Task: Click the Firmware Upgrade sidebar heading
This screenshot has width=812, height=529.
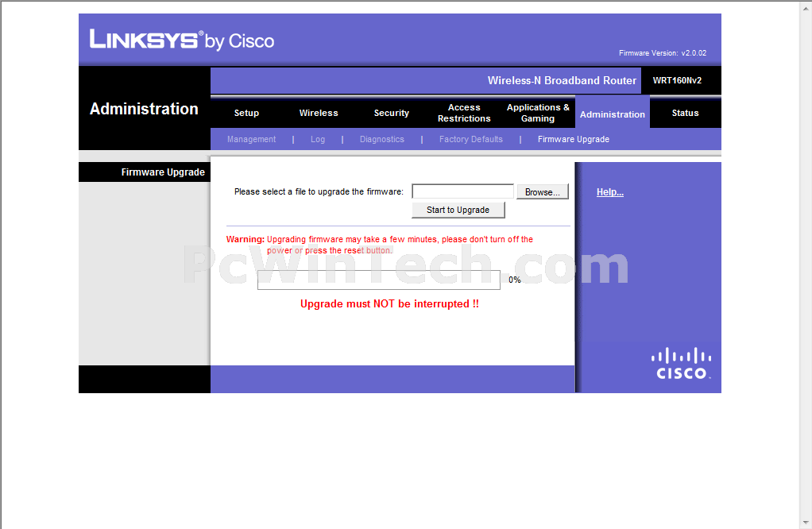Action: point(163,172)
